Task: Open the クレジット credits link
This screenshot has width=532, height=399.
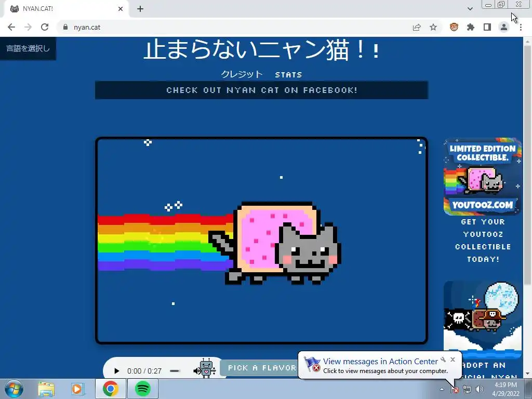Action: coord(242,74)
